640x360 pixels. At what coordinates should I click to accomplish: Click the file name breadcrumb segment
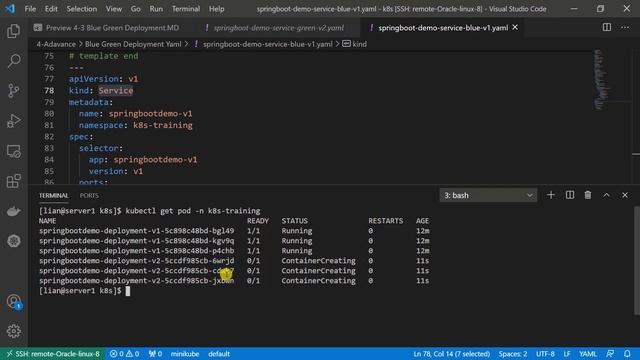pyautogui.click(x=267, y=44)
